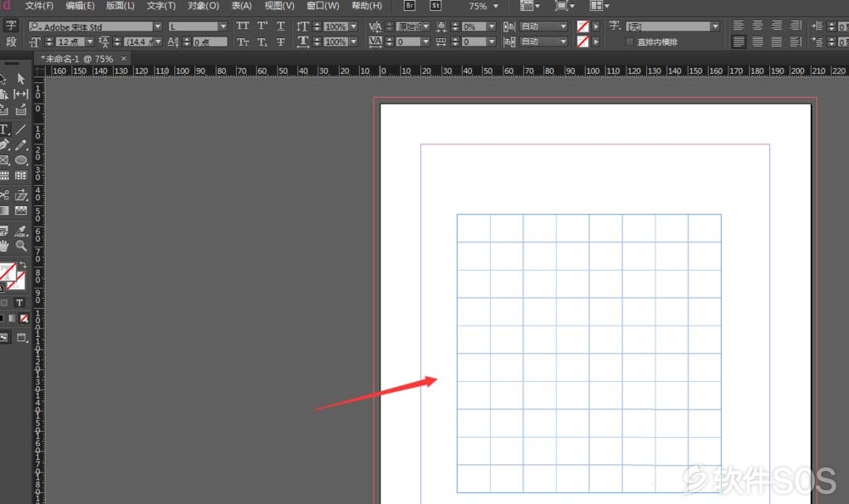Open the vertical scale 100% dropdown
The width and height of the screenshot is (849, 504).
353,26
